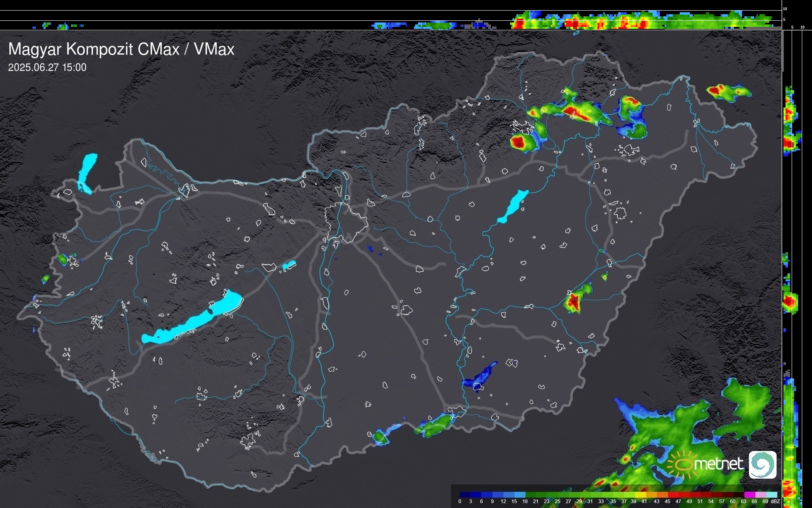Screen dimensions: 812x508
Task: Click the Budapest city outline
Action: 346,222
